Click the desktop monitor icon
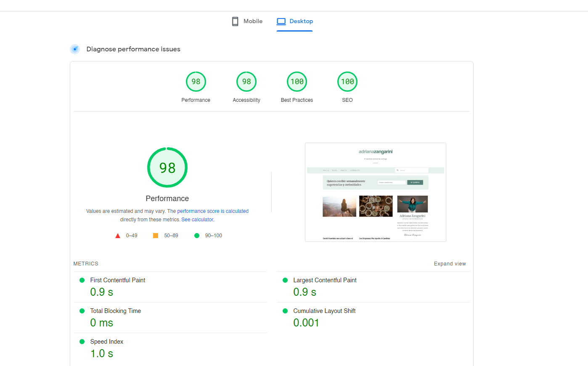Screen dimensions: 588x366 click(x=281, y=21)
